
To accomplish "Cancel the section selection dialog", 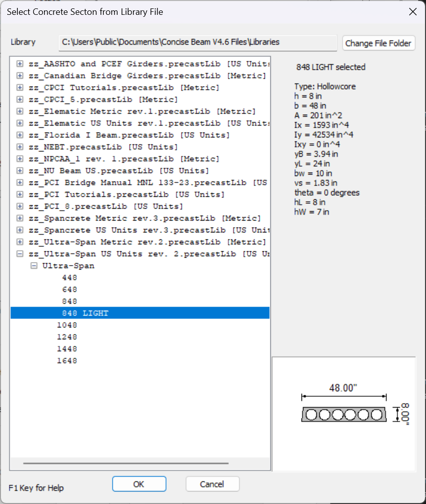I will coord(212,484).
